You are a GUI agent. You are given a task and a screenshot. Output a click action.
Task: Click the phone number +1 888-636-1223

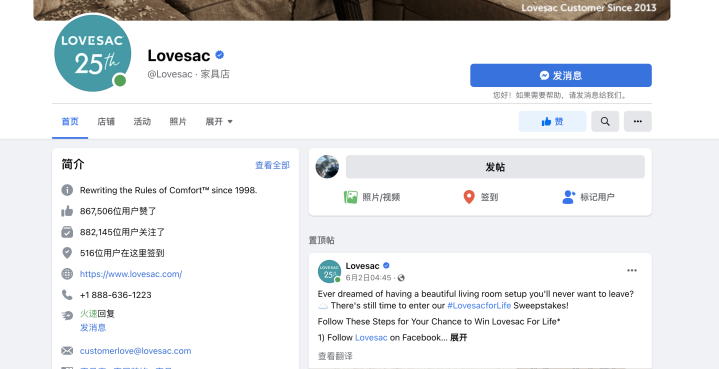116,295
